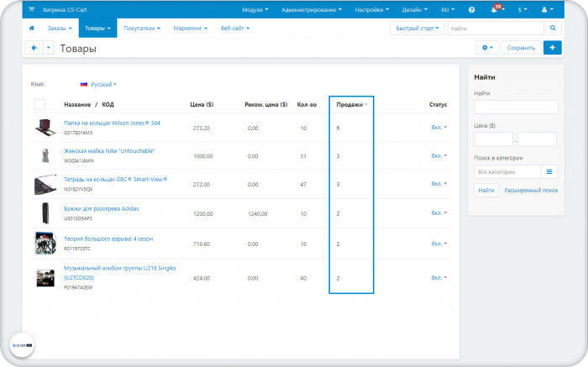Open the Маркетинг menu
Viewport: 588px width, 367px height.
click(190, 28)
